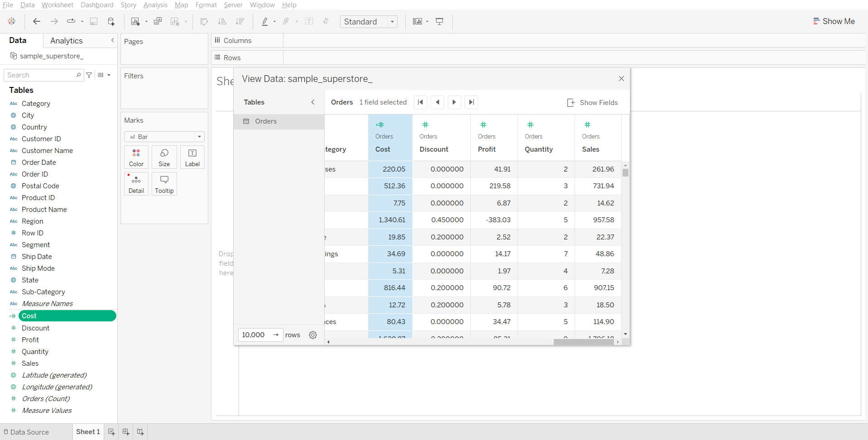Screen dimensions: 868x440
Task: Click the new data source icon
Action: [111, 21]
